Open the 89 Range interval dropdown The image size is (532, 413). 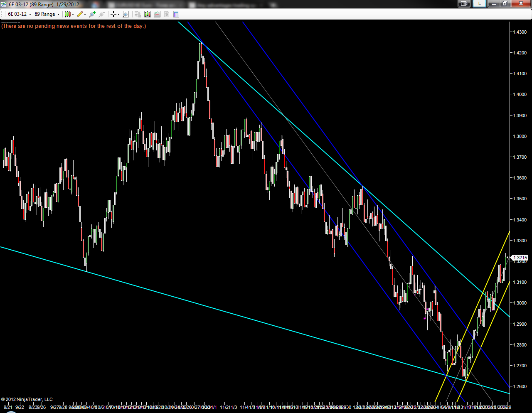pyautogui.click(x=47, y=14)
